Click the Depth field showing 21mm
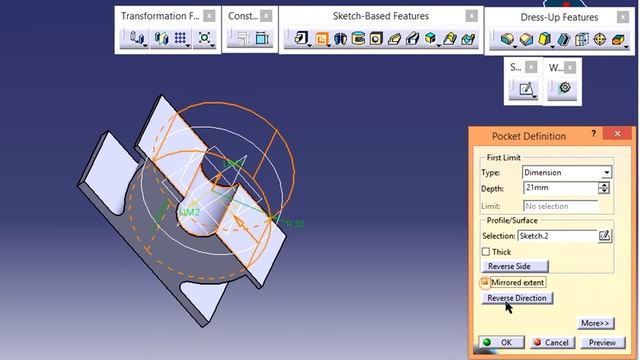This screenshot has height=360, width=640. pos(560,188)
